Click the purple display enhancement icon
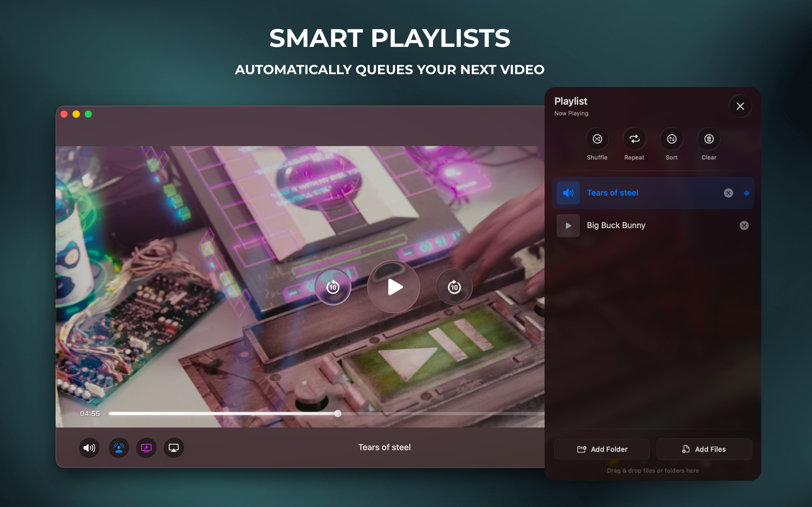 pos(146,448)
